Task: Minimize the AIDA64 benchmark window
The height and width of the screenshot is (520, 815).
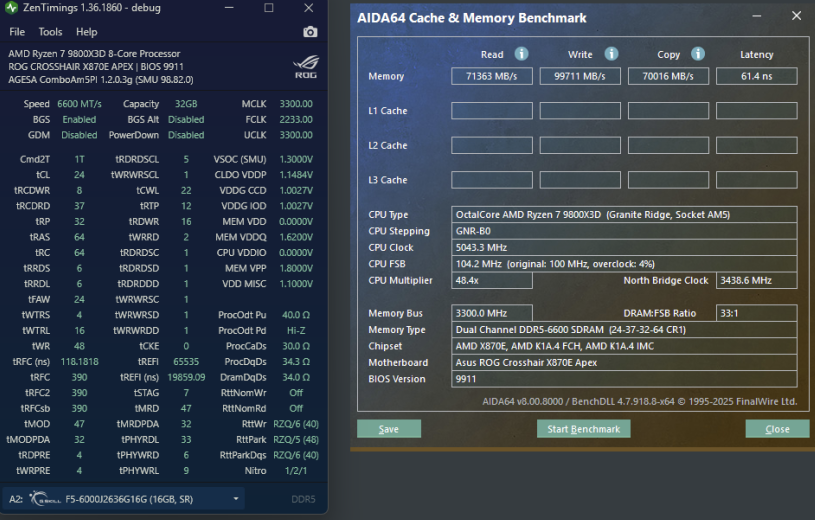Action: [757, 16]
